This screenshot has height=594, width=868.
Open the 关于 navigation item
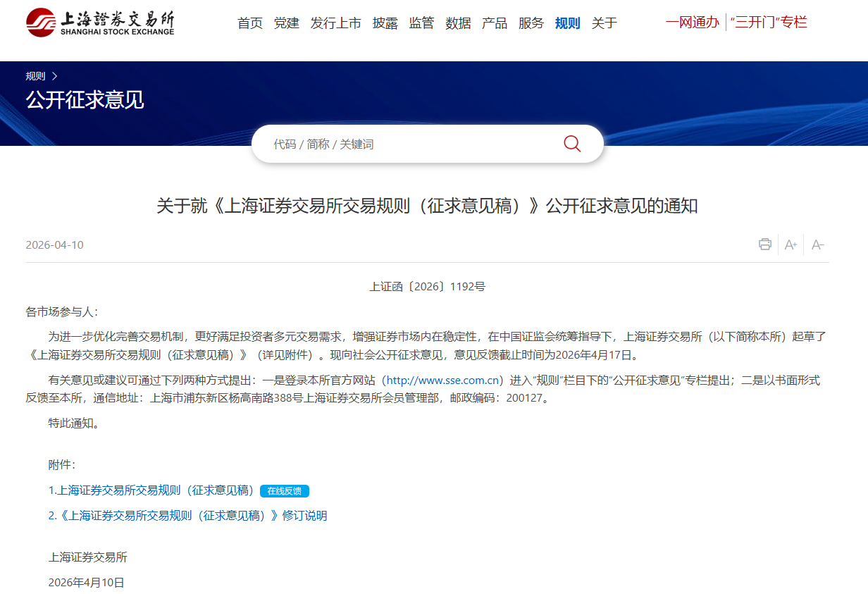[x=604, y=23]
